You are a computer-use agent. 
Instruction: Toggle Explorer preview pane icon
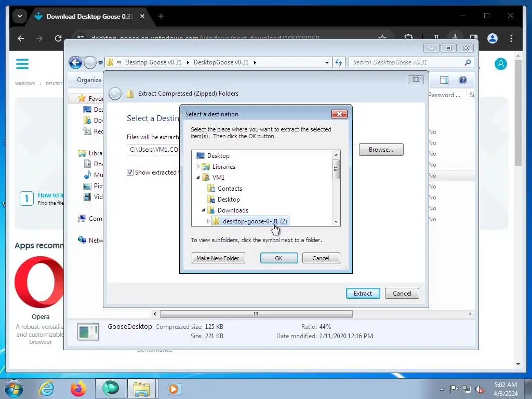444,80
